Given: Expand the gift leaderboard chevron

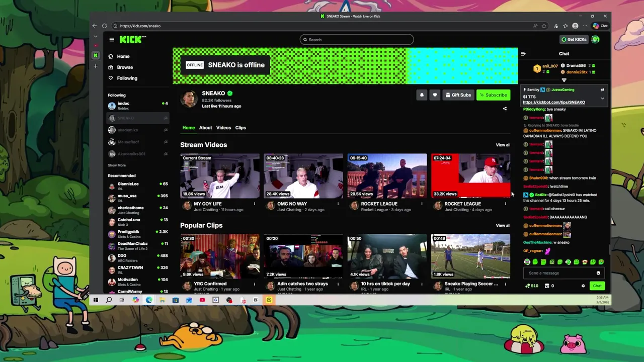Looking at the screenshot, I should coord(564,80).
